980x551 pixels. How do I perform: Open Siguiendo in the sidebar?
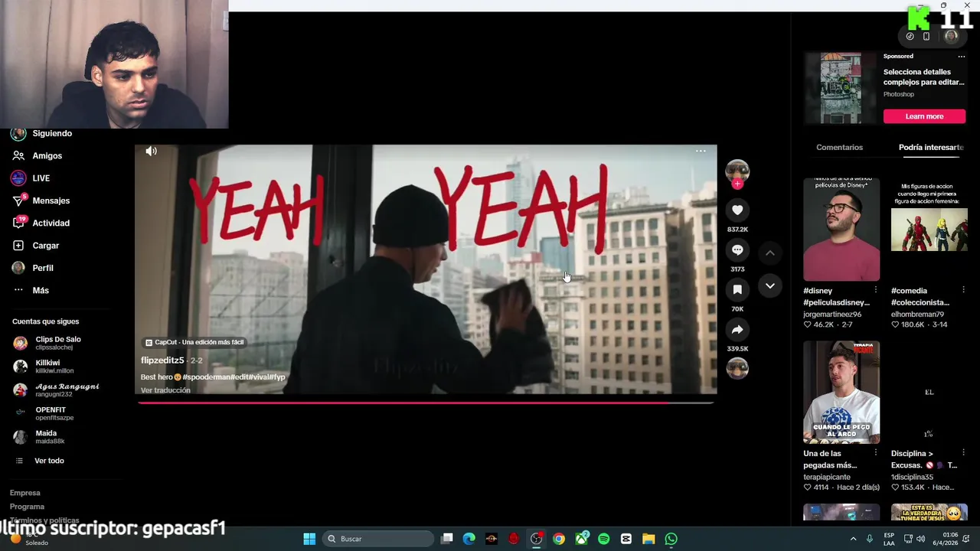point(52,133)
